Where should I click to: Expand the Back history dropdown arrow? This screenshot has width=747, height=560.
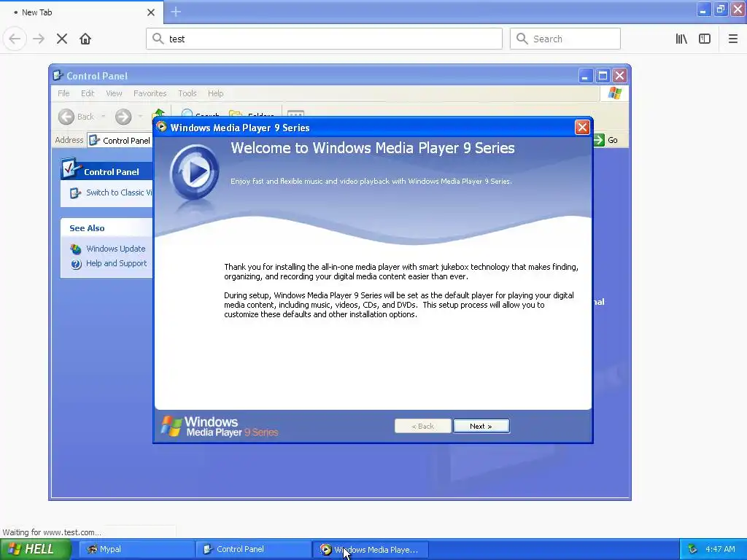coord(103,117)
